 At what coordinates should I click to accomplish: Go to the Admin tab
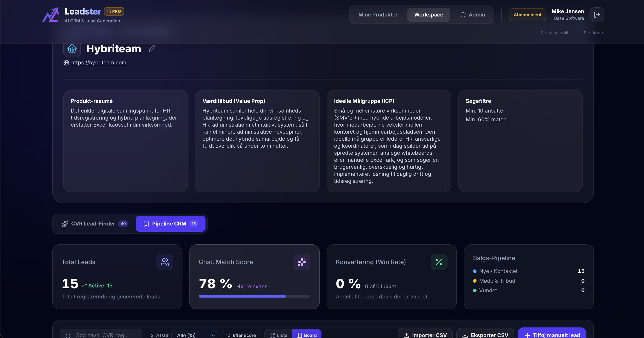473,15
